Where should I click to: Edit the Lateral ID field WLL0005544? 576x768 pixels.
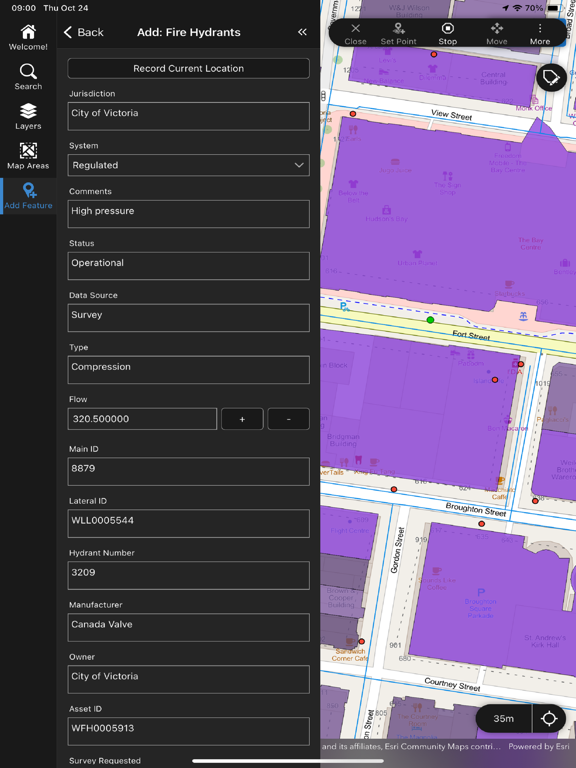click(189, 524)
